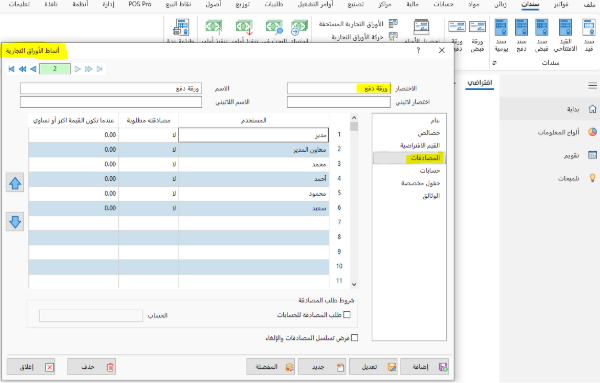Select user cell معاون المدير
The width and height of the screenshot is (600, 383).
(254, 150)
